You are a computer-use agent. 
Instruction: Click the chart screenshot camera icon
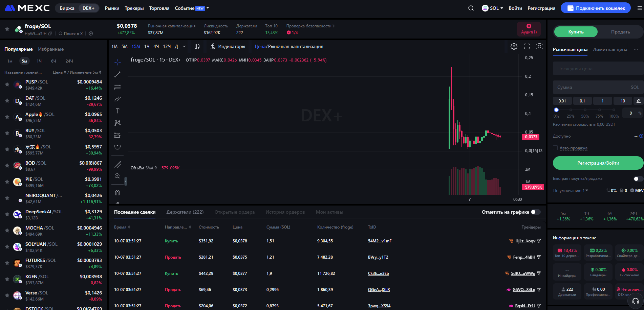[539, 47]
